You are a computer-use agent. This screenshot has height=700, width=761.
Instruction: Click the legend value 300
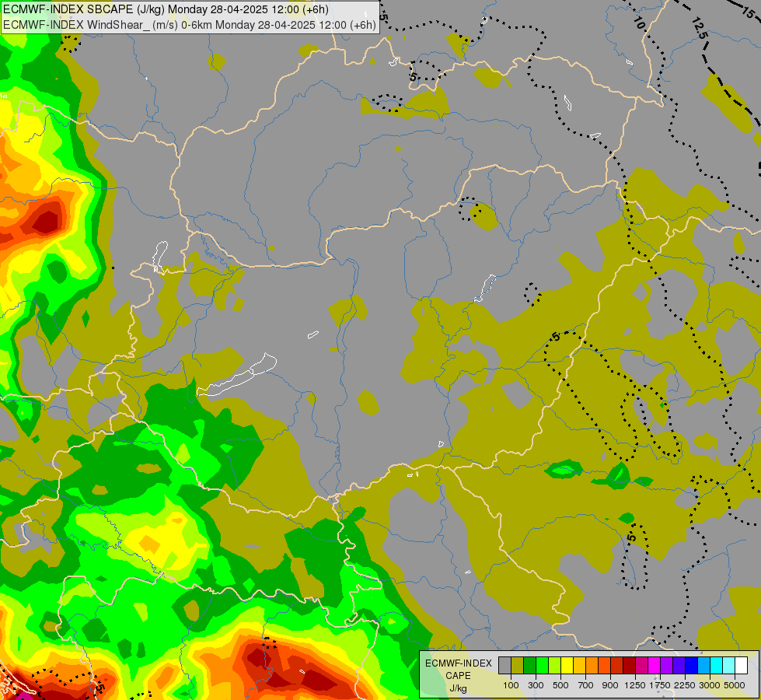(536, 685)
